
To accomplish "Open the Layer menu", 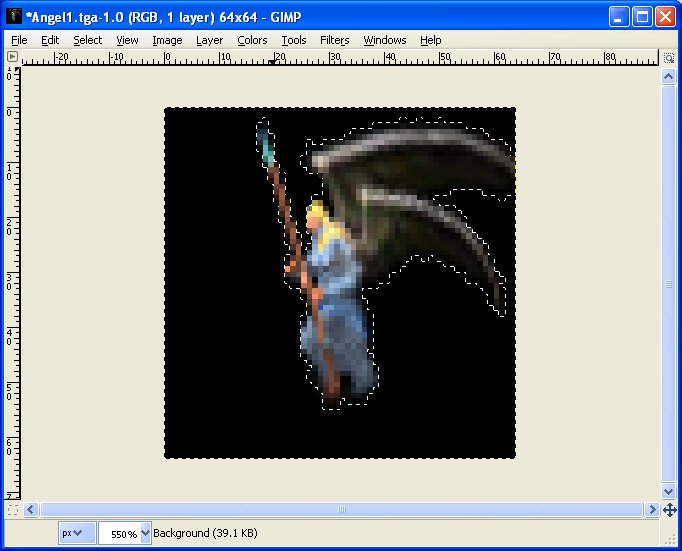I will coord(209,40).
